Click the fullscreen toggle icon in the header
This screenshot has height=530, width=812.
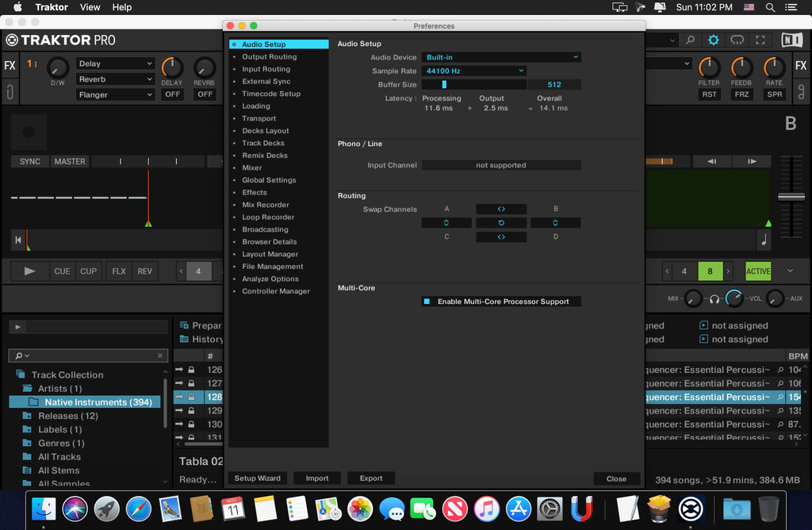pos(760,38)
